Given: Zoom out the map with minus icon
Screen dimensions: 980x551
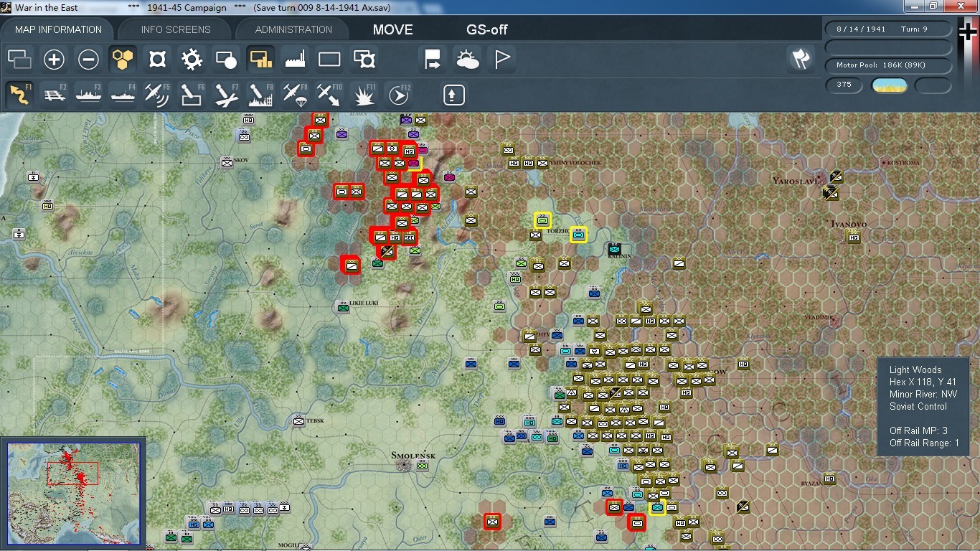Looking at the screenshot, I should click(x=88, y=60).
